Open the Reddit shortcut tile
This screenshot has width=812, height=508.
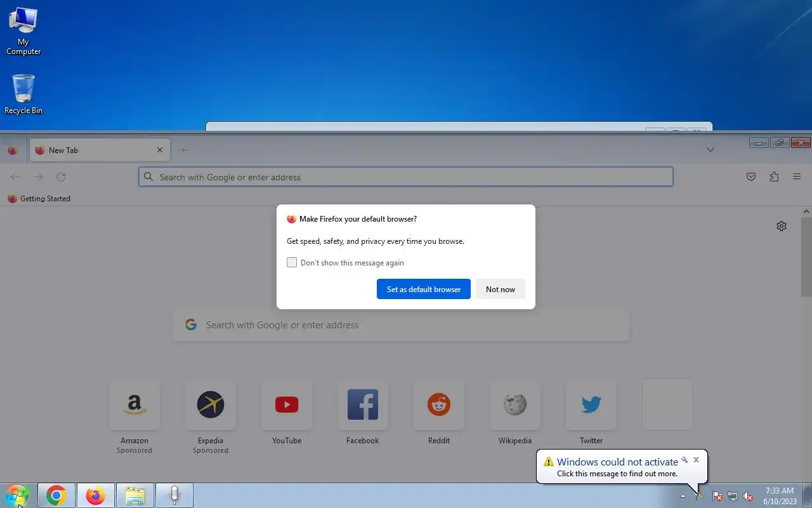(x=439, y=405)
